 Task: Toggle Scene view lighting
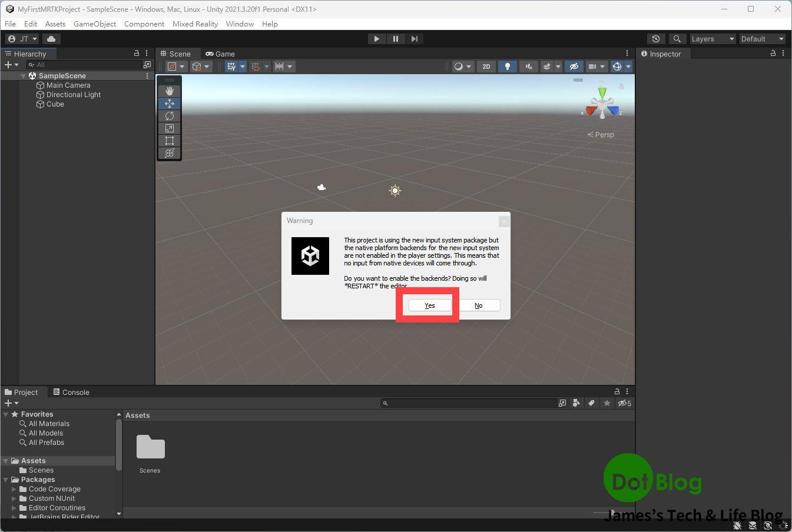pyautogui.click(x=507, y=66)
